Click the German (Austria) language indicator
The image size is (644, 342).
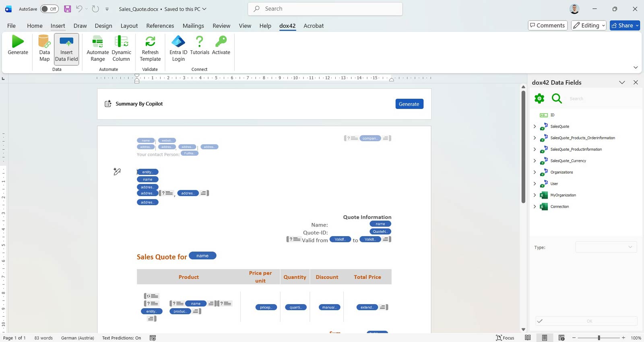78,338
